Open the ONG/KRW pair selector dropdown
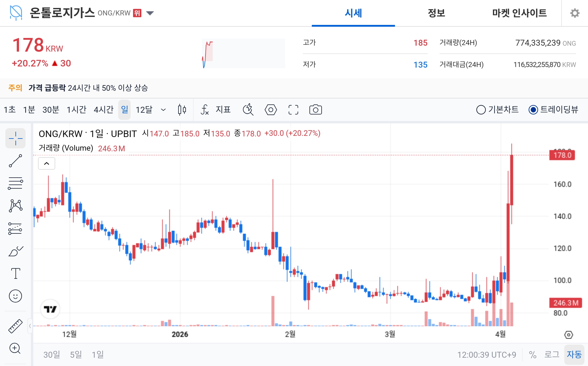Viewport: 588px width, 366px height. [150, 13]
